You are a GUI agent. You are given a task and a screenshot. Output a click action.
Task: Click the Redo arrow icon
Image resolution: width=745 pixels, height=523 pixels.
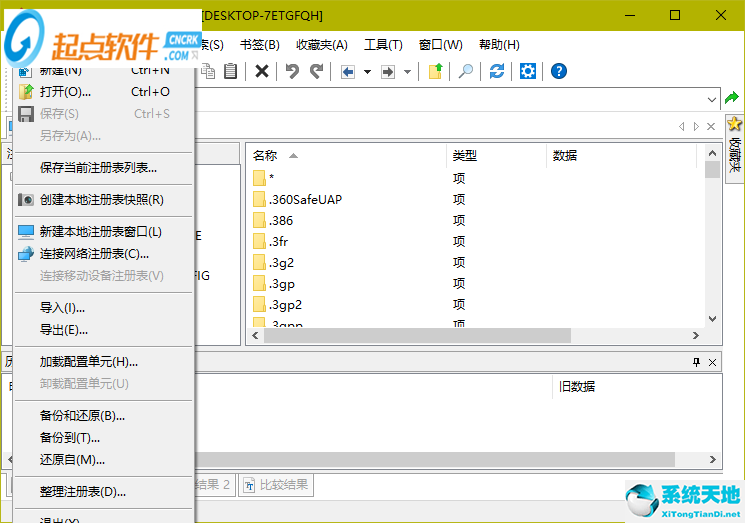316,71
